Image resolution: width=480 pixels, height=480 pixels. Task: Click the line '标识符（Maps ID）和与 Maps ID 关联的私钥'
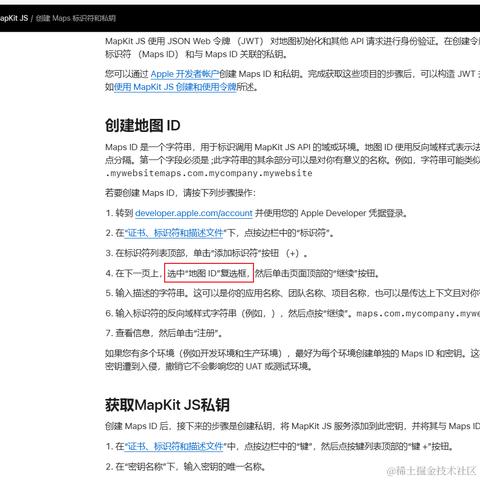click(x=196, y=54)
